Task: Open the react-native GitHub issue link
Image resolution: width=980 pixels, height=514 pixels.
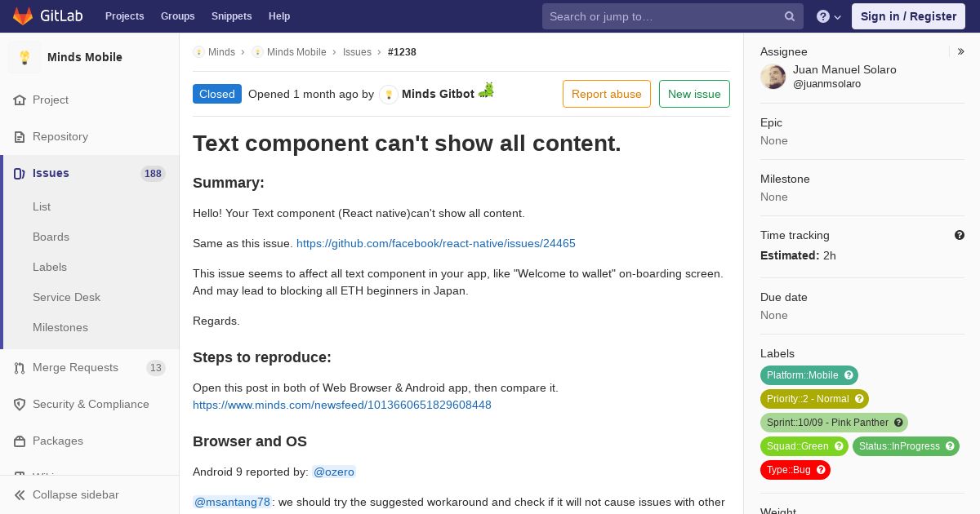Action: coord(436,243)
